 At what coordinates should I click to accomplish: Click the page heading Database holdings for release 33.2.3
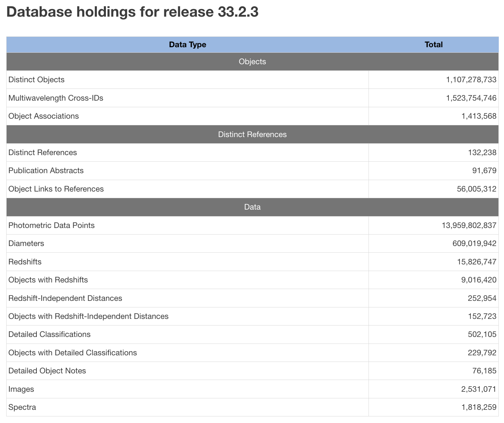(132, 12)
